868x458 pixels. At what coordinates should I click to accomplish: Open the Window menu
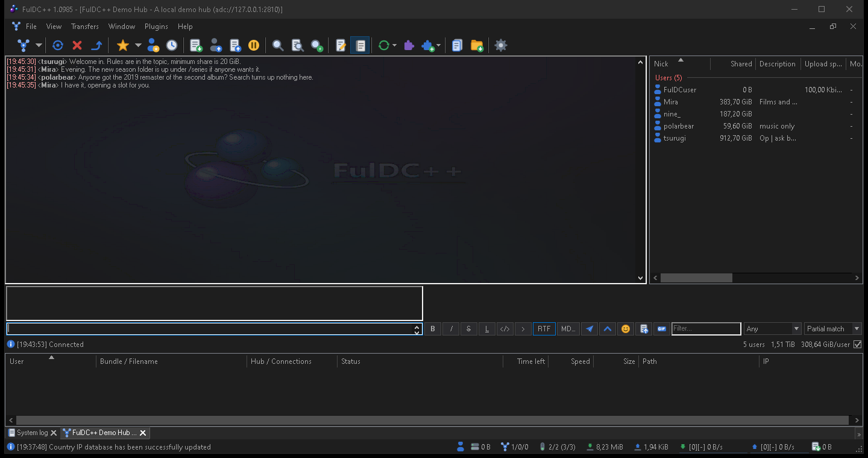122,27
